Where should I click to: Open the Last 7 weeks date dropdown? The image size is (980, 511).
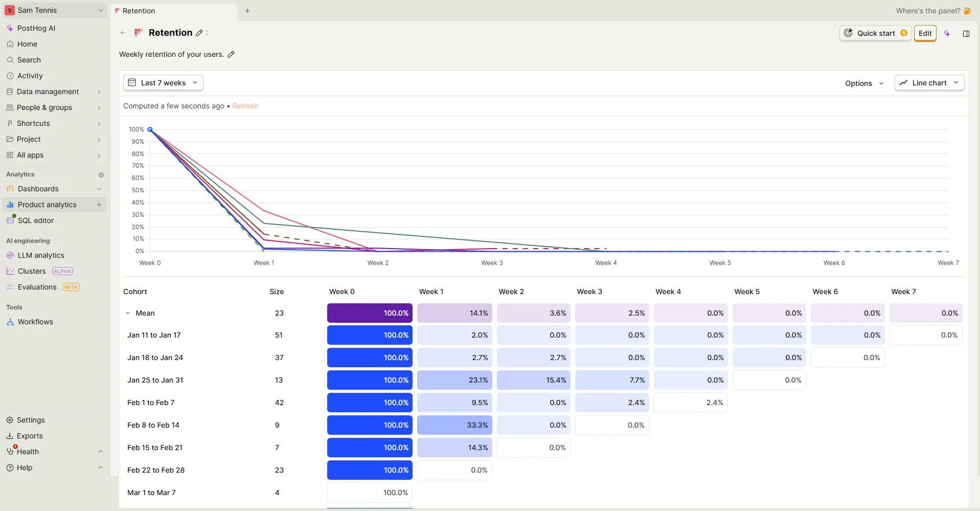pos(163,83)
